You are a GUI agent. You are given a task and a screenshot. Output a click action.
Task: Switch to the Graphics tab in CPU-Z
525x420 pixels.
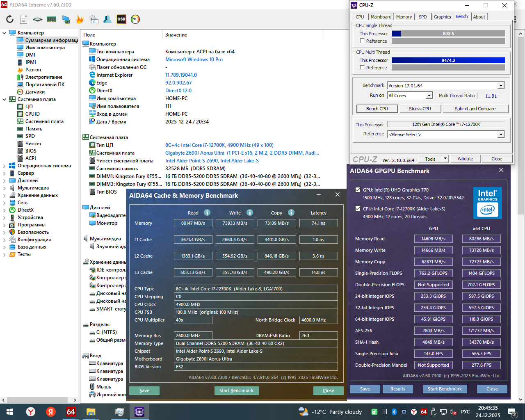(x=442, y=17)
